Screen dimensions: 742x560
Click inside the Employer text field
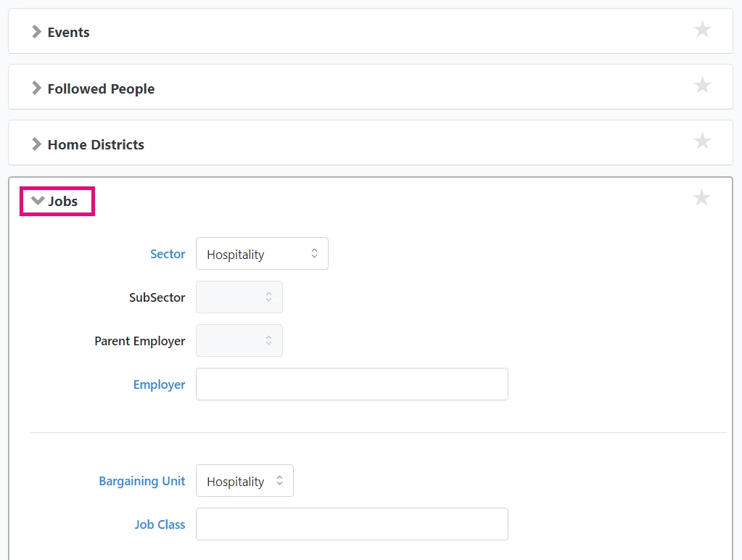(351, 384)
